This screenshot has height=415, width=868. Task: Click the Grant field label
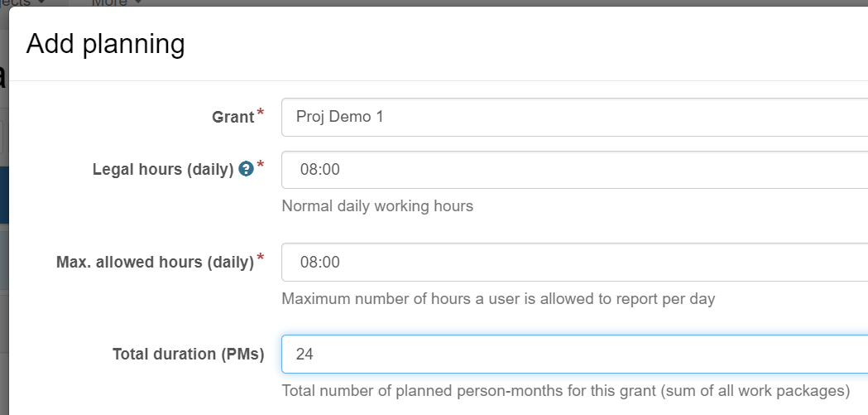[233, 118]
